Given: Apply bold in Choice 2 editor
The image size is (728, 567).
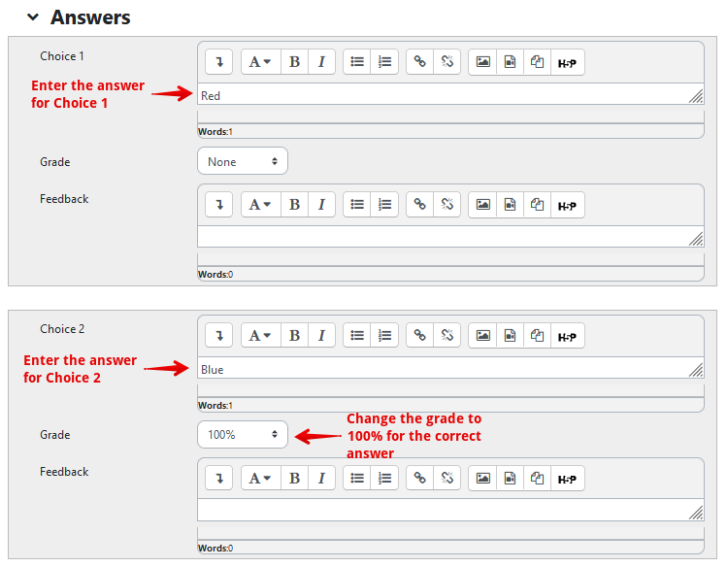Looking at the screenshot, I should click(294, 335).
